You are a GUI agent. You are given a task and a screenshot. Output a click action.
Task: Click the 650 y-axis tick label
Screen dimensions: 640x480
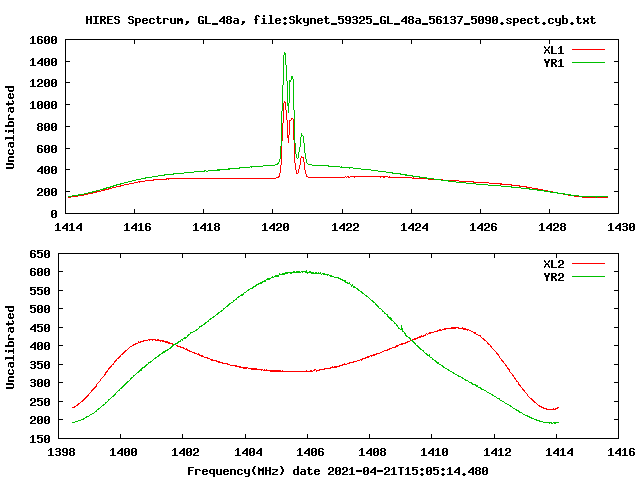pyautogui.click(x=40, y=254)
